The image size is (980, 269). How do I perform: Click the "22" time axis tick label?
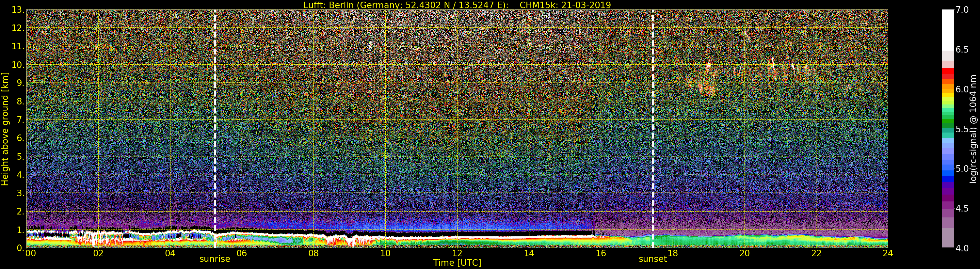pos(816,253)
